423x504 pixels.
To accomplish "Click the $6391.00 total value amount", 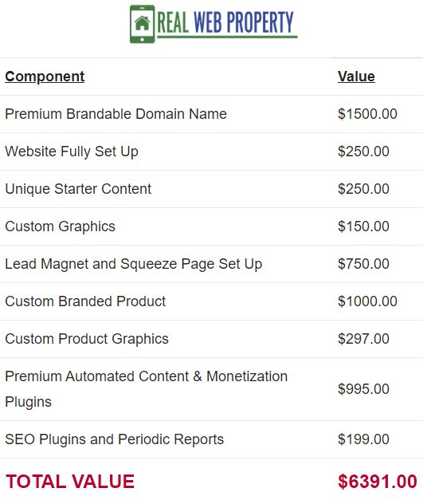I will [x=378, y=482].
